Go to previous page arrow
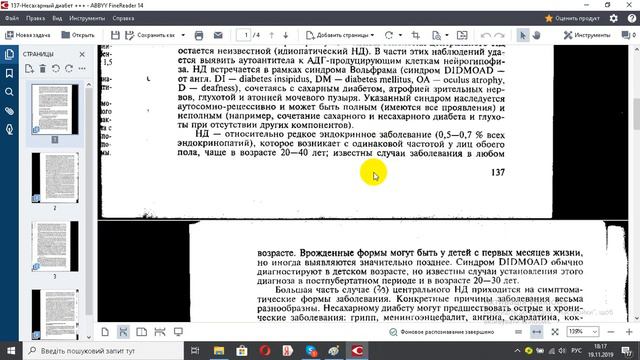The image size is (640, 360). pyautogui.click(x=271, y=35)
